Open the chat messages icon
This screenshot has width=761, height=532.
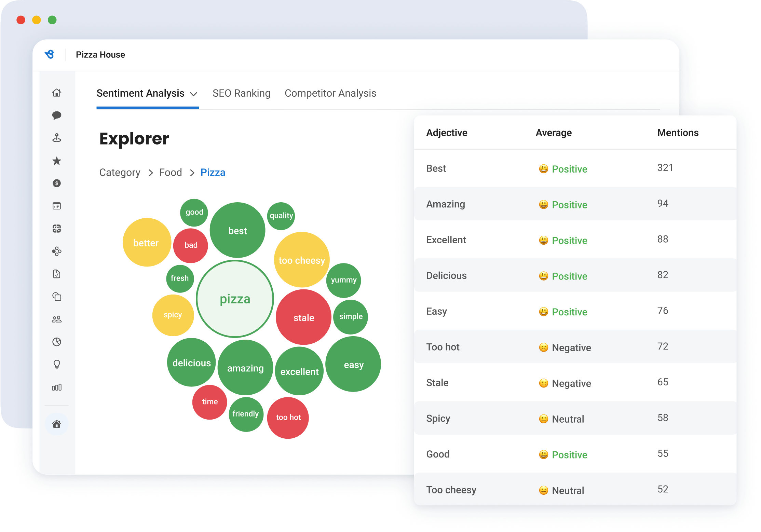(x=57, y=115)
